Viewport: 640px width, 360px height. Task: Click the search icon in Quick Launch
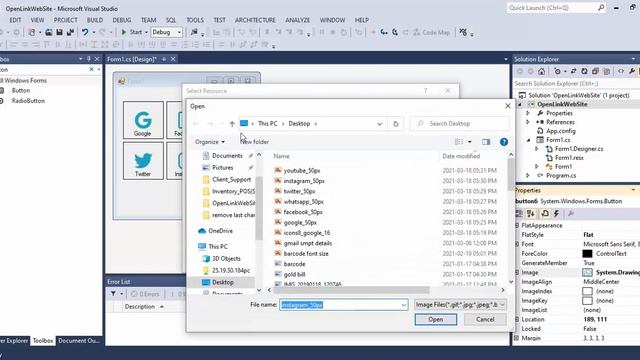click(x=601, y=7)
